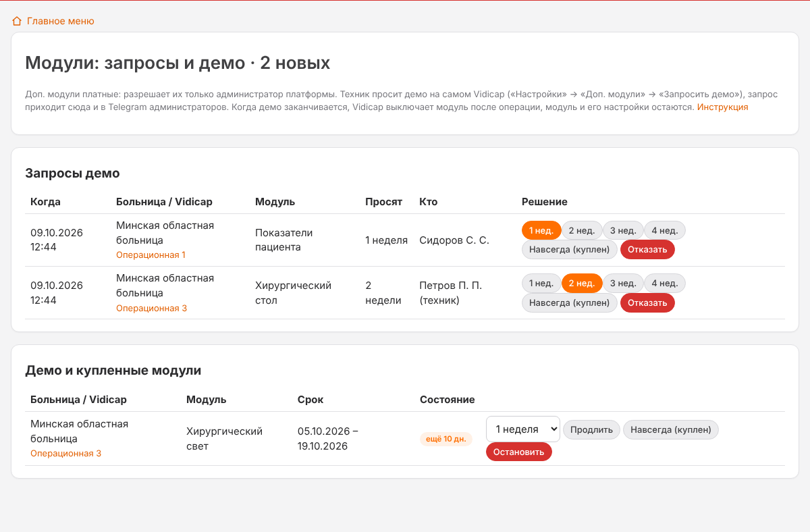The height and width of the screenshot is (532, 810).
Task: Mark Хирургический стол as Навсегда (куплен)
Action: (x=570, y=303)
